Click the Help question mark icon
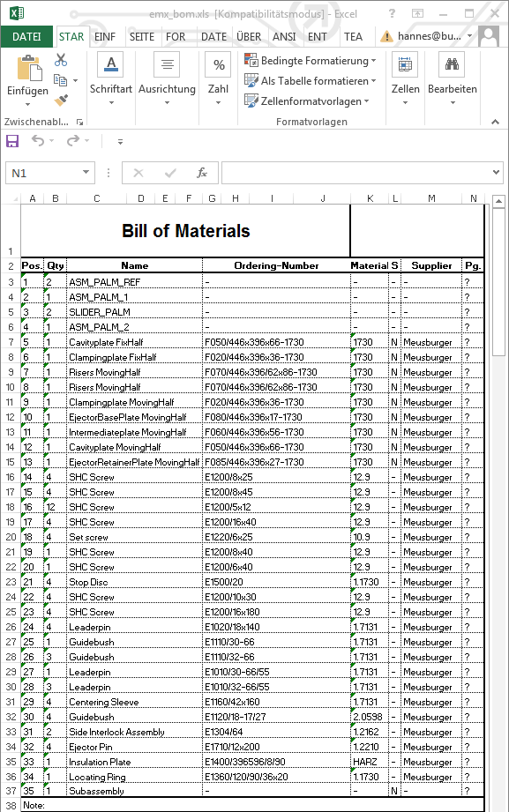Image resolution: width=509 pixels, height=812 pixels. coord(392,13)
